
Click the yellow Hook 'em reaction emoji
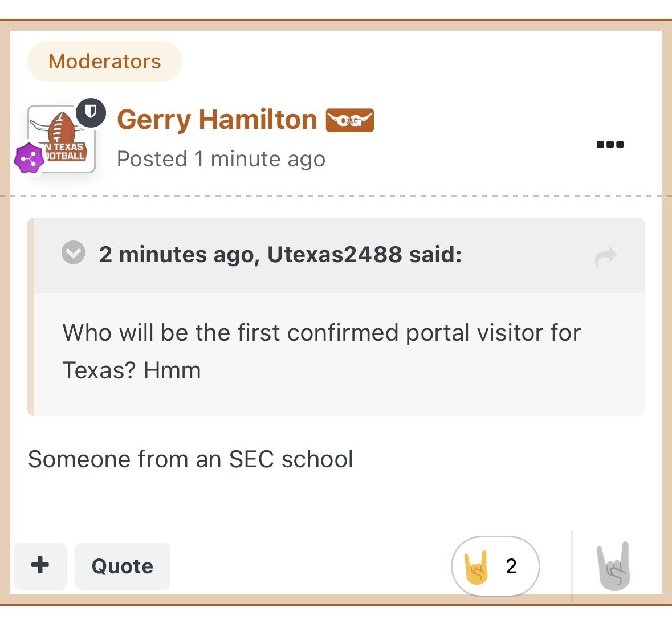476,567
